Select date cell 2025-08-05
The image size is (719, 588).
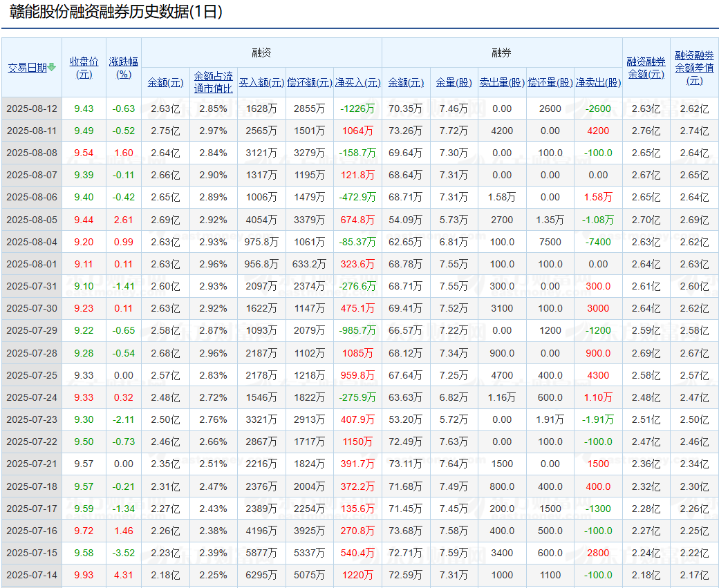(32, 220)
